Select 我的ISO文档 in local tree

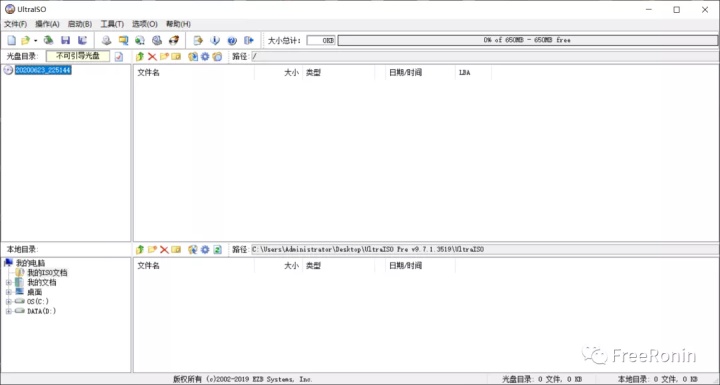tap(47, 273)
